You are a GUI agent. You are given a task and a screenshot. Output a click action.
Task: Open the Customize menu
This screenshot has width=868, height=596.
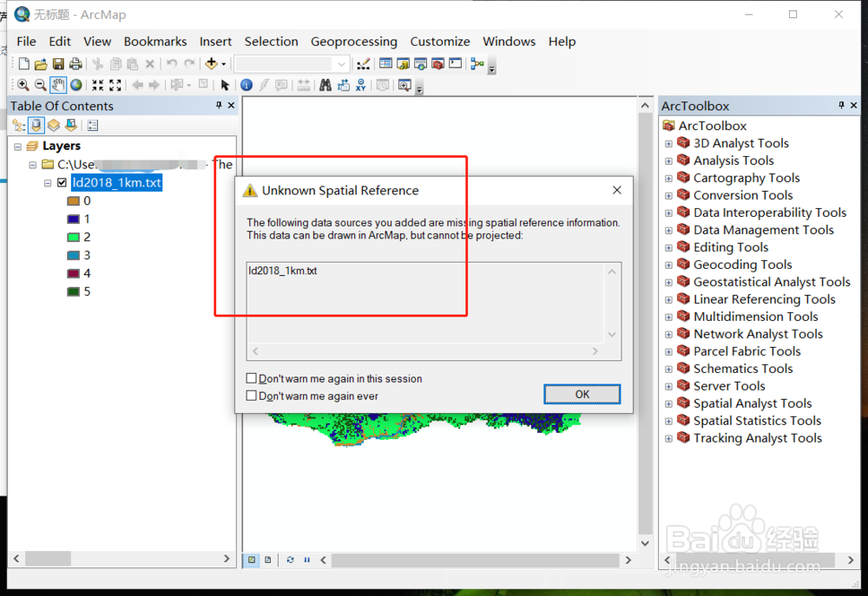(x=439, y=42)
